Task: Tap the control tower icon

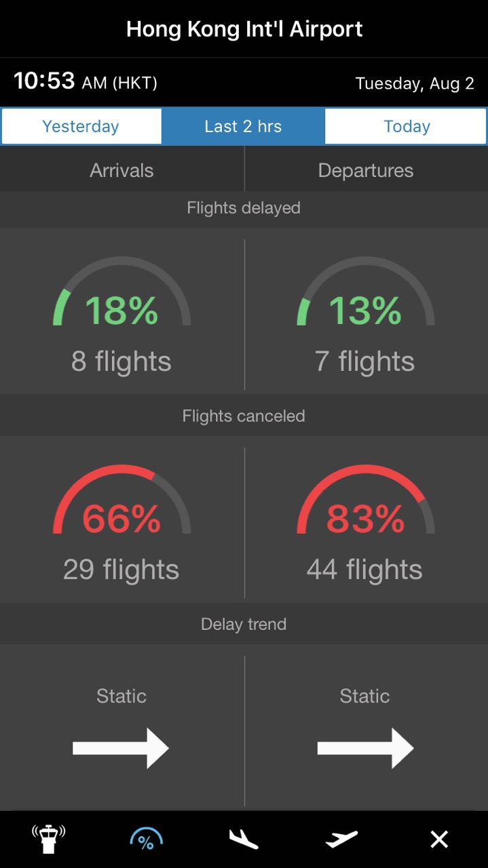Action: [x=49, y=839]
